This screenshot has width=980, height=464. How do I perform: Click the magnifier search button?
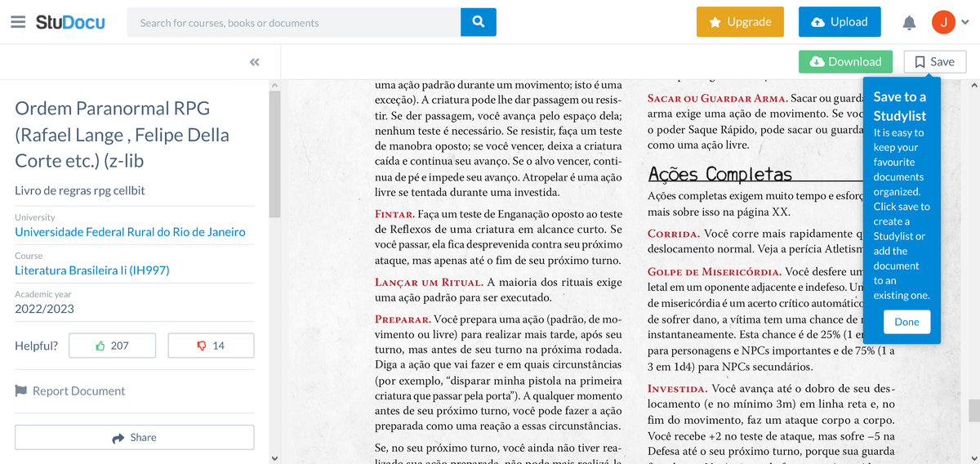pos(479,22)
